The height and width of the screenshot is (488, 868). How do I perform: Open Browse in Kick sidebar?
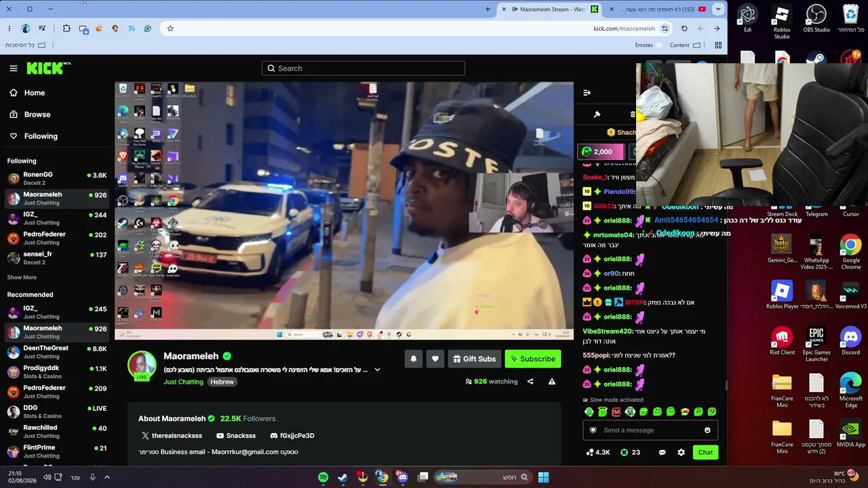pos(30,115)
